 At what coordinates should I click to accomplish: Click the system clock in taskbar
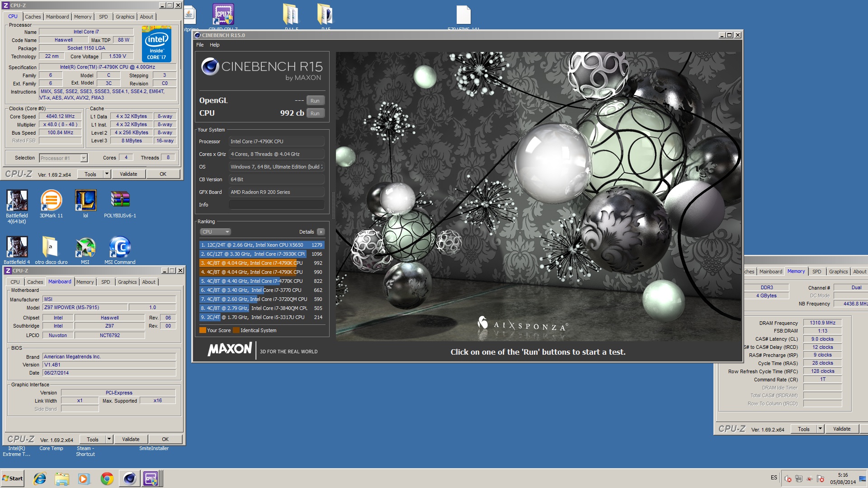(x=843, y=479)
